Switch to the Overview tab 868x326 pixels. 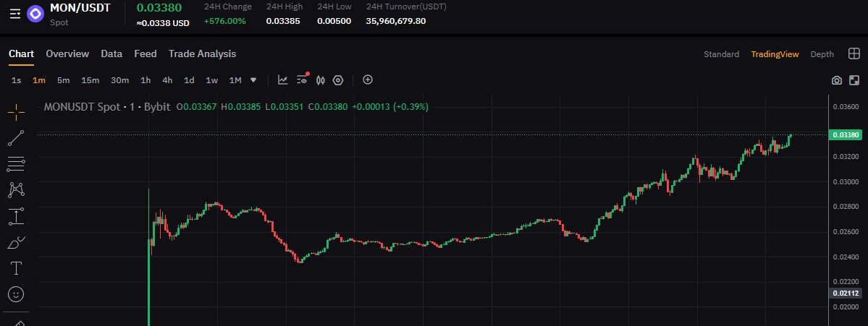coord(67,53)
